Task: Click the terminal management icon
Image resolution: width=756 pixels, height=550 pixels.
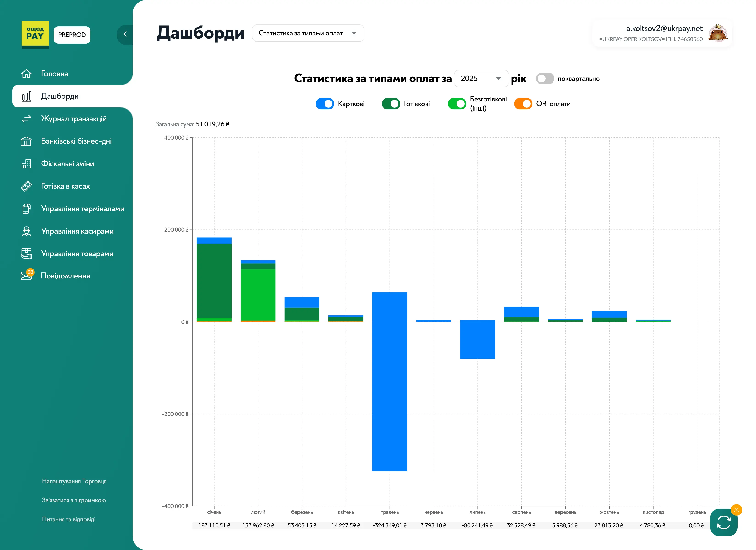Action: tap(26, 209)
